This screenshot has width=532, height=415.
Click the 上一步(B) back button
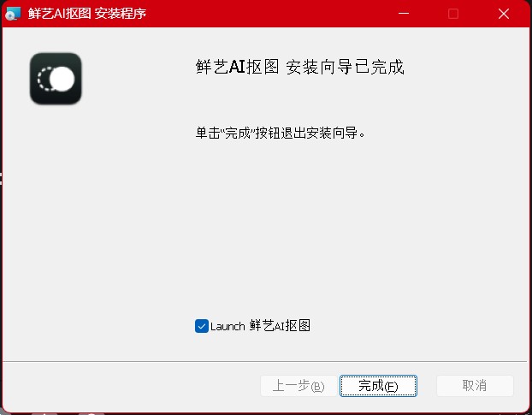coord(299,386)
